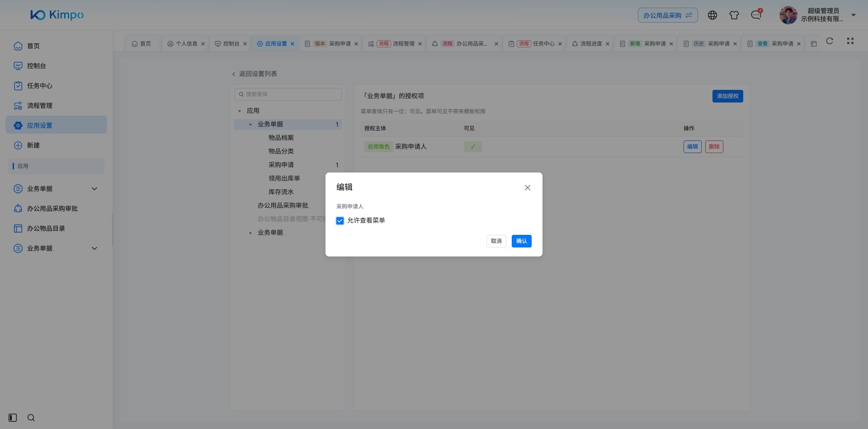Click the 添加授权 button

pos(728,96)
